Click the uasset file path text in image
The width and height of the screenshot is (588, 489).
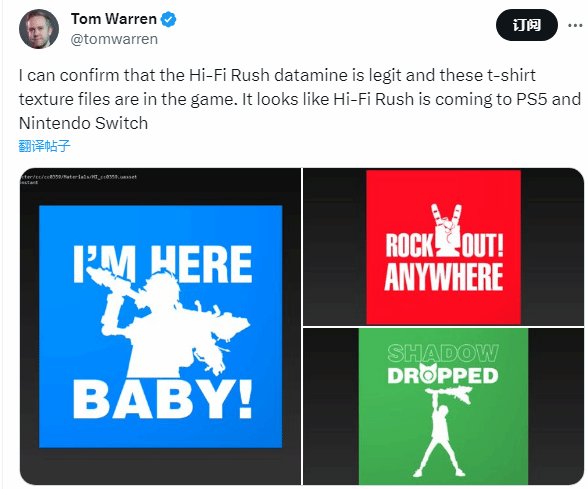79,176
